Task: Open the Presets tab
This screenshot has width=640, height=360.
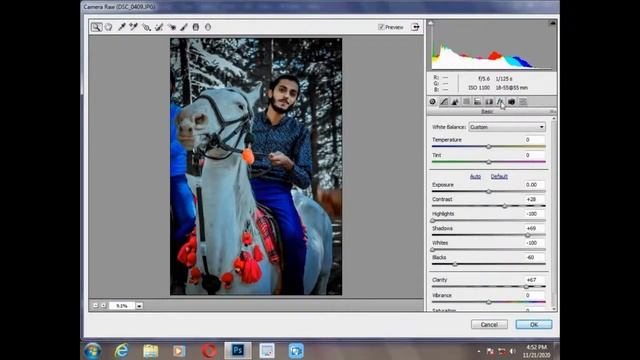Action: pyautogui.click(x=523, y=102)
